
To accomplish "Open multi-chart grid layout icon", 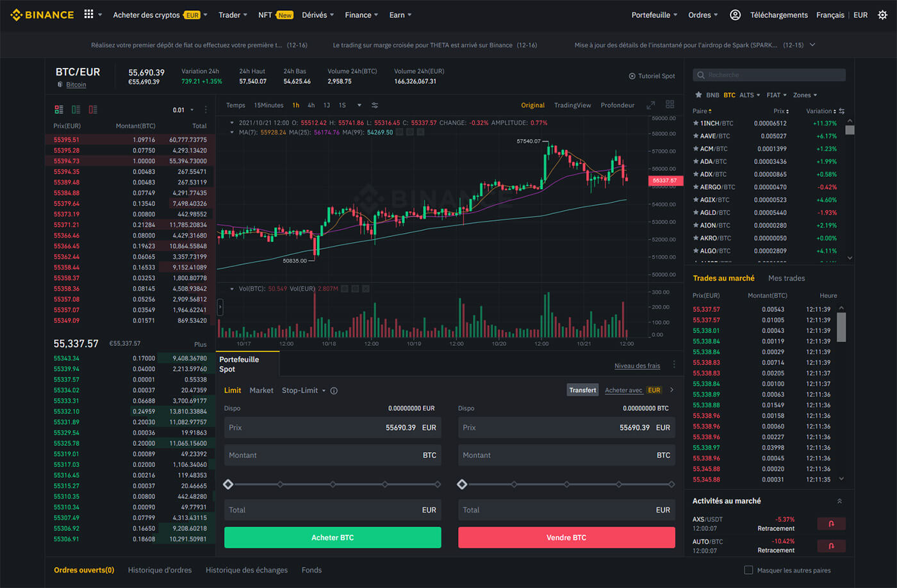I will click(670, 104).
